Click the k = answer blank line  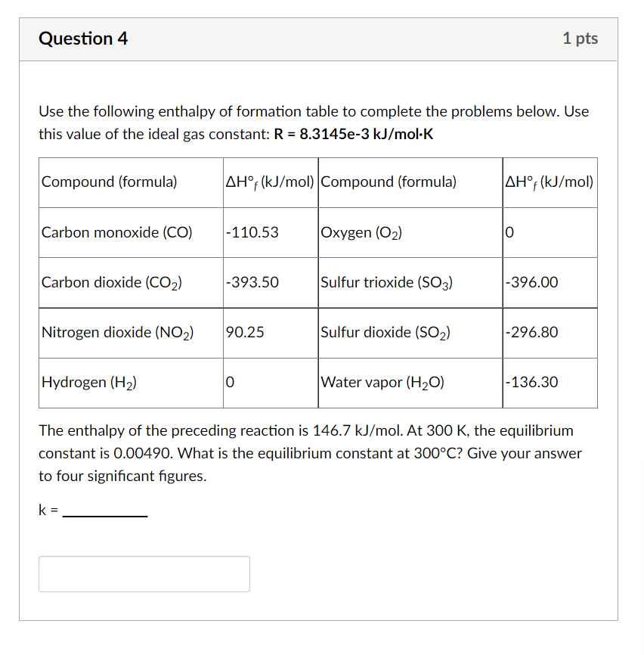pos(106,513)
